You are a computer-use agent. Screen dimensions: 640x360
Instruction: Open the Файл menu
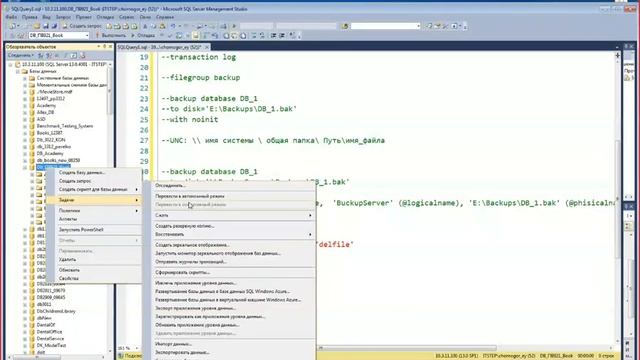coord(11,17)
